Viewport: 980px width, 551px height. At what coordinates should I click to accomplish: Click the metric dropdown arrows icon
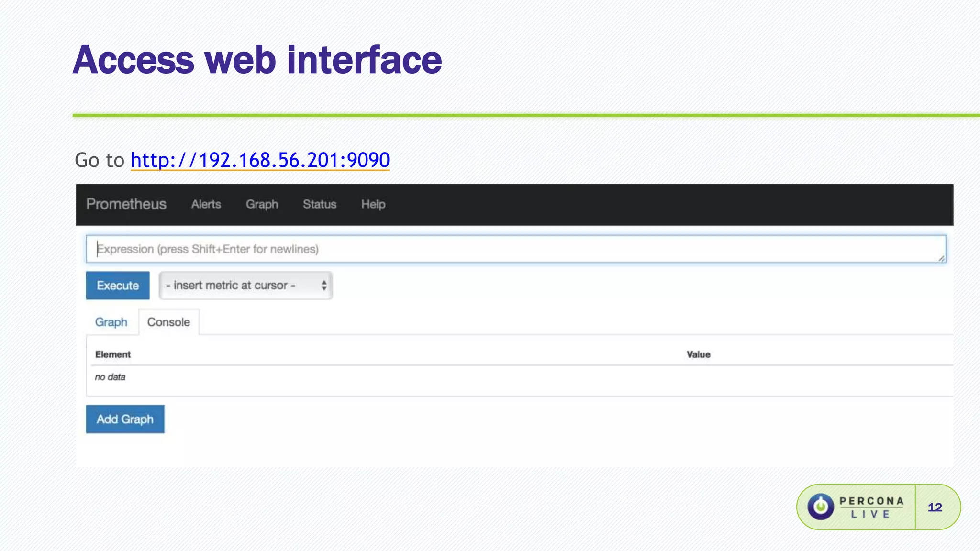point(324,286)
